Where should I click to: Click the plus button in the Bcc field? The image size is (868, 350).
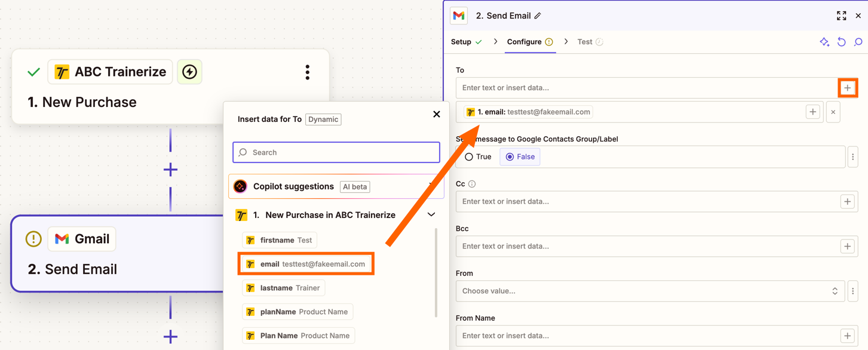click(x=847, y=246)
